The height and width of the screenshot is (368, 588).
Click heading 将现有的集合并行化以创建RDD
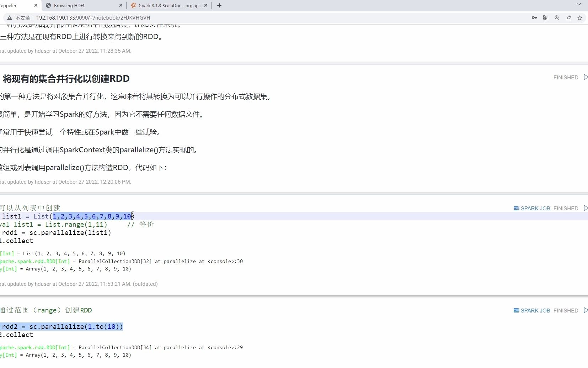(x=66, y=79)
